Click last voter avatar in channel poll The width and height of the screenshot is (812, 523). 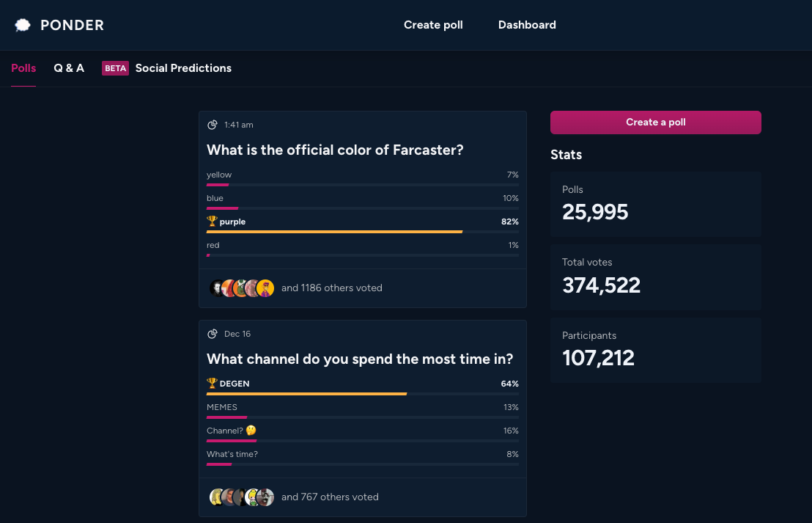(265, 497)
